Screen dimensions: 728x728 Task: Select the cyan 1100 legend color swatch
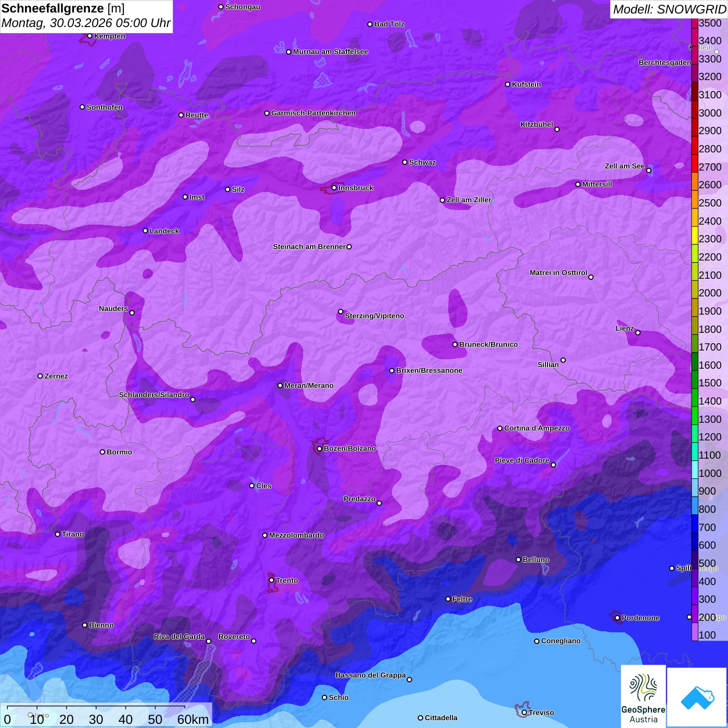point(695,451)
